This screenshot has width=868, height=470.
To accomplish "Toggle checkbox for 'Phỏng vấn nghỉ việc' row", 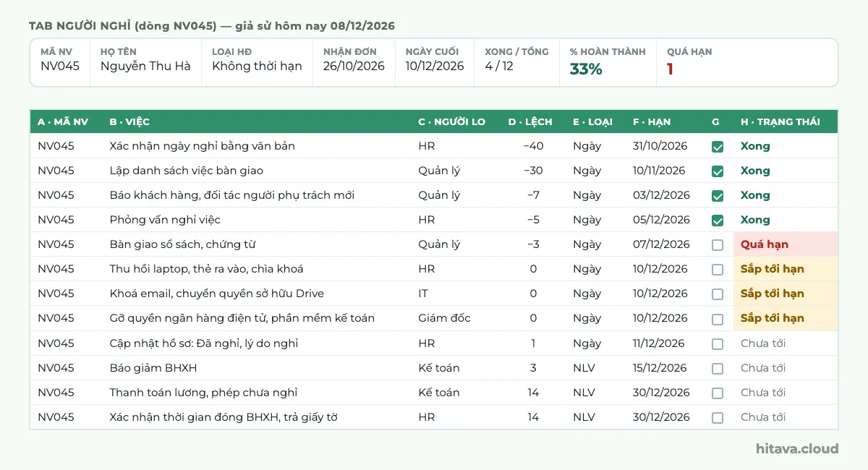I will (718, 221).
